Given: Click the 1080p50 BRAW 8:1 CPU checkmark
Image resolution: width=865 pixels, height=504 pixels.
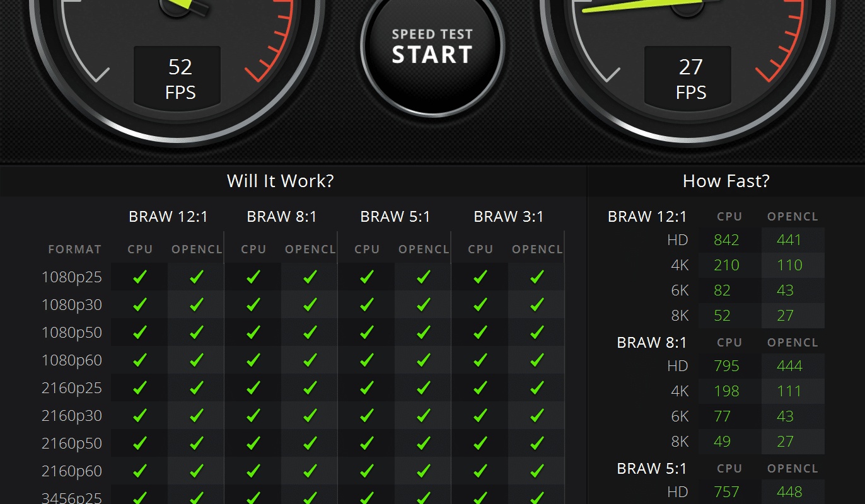Looking at the screenshot, I should click(x=253, y=332).
